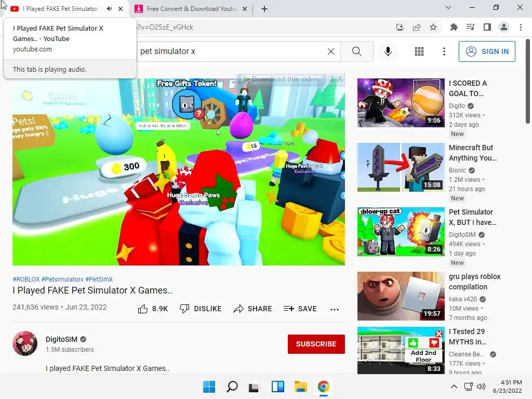Click Bionic channel name

coord(457,170)
